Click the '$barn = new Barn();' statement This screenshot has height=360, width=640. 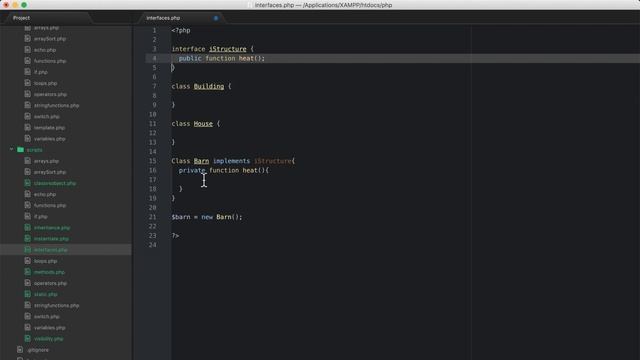(x=207, y=217)
